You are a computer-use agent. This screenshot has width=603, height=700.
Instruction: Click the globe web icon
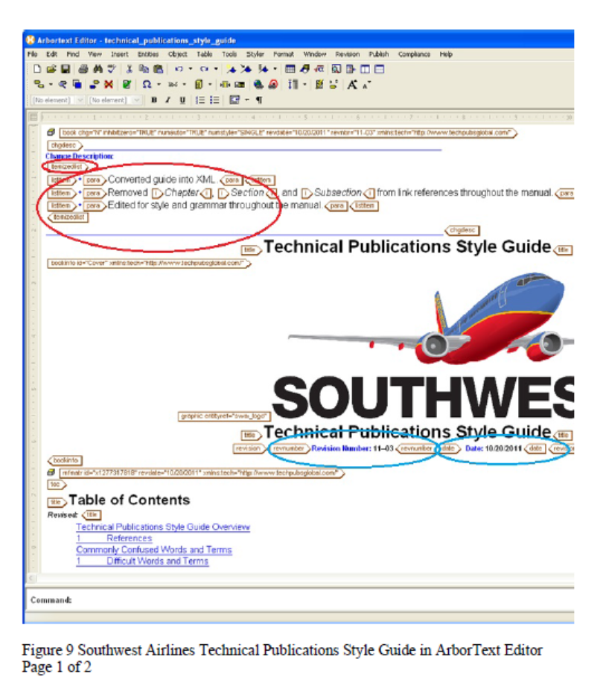(x=258, y=84)
